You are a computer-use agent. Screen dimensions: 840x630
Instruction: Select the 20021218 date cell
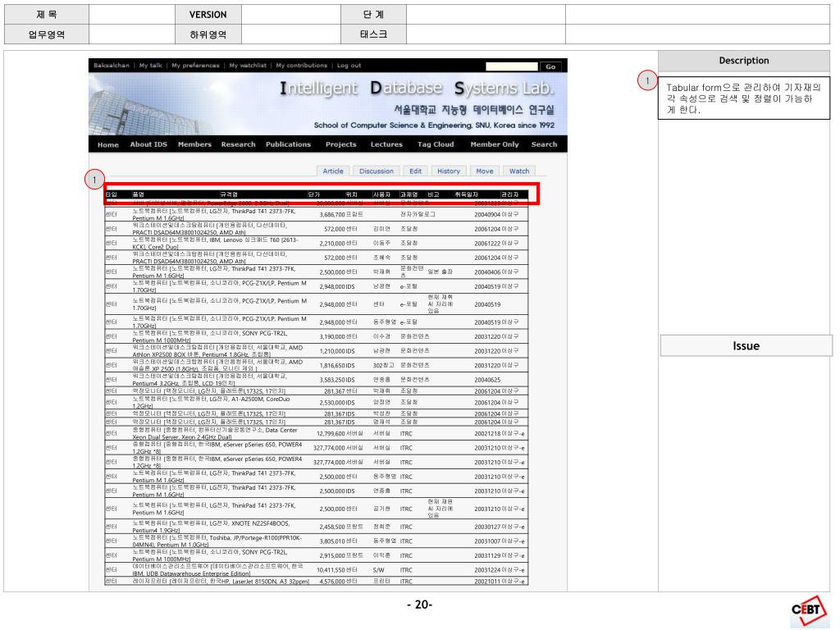[x=487, y=433]
